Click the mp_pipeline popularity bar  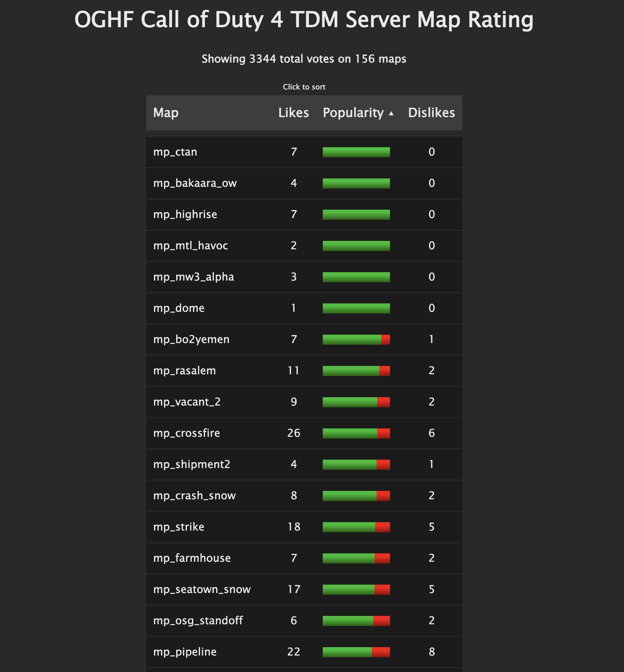pos(356,652)
